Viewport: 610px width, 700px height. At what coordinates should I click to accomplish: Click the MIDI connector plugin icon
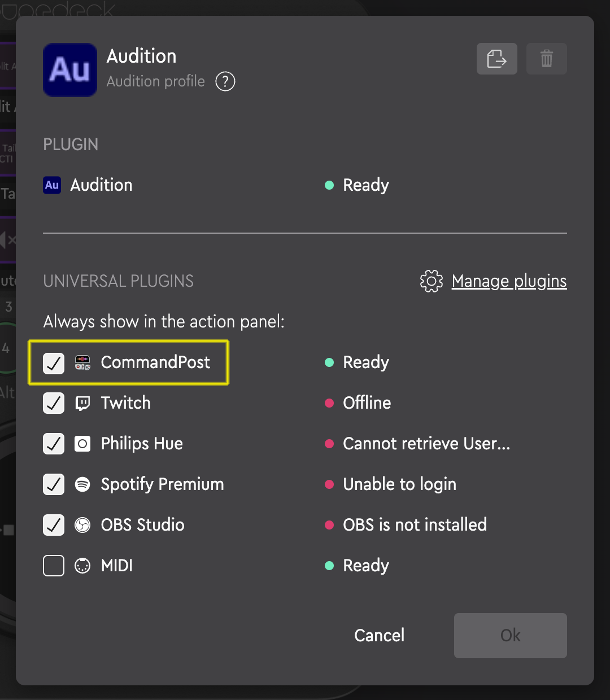click(x=82, y=566)
